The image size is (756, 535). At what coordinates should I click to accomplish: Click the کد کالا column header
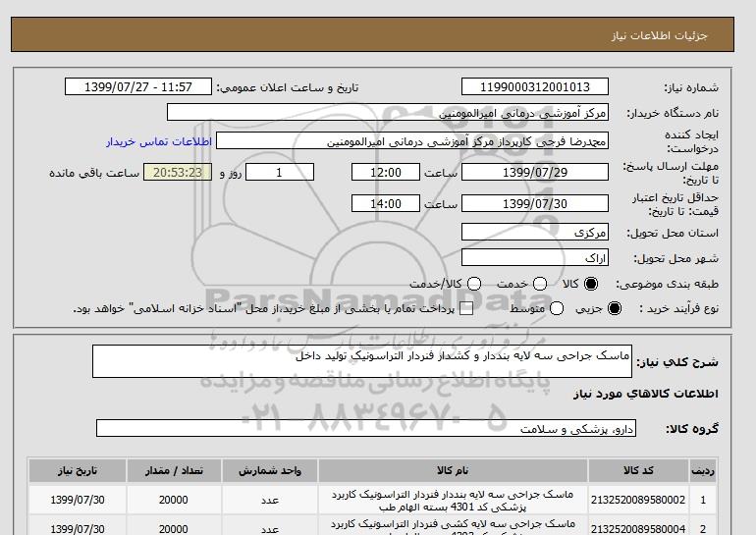638,470
